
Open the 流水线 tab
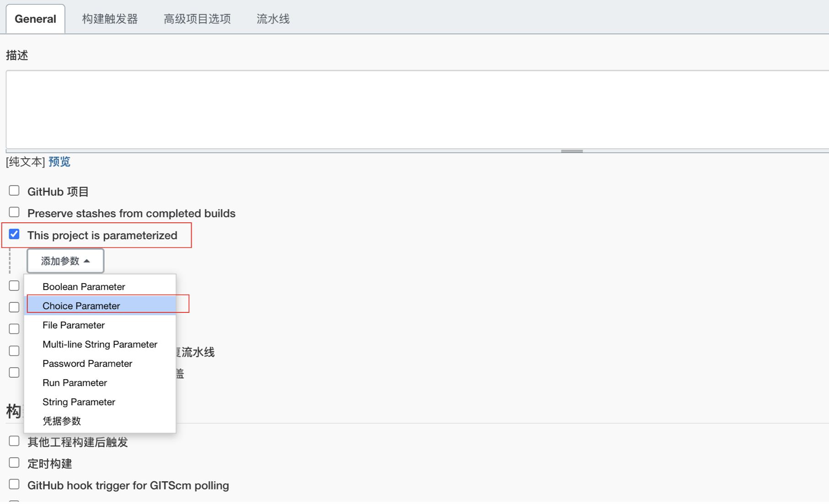273,19
